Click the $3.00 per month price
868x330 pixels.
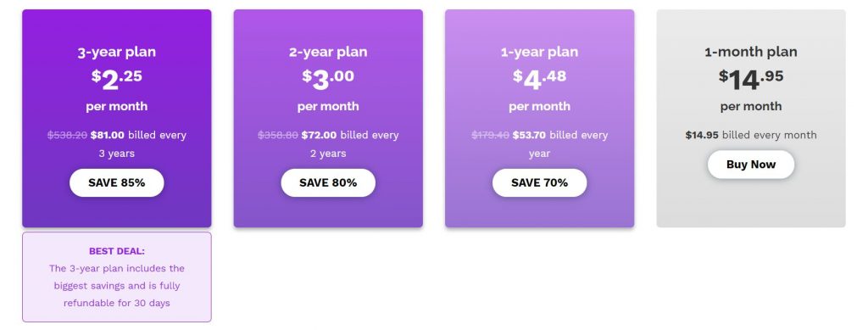(328, 80)
